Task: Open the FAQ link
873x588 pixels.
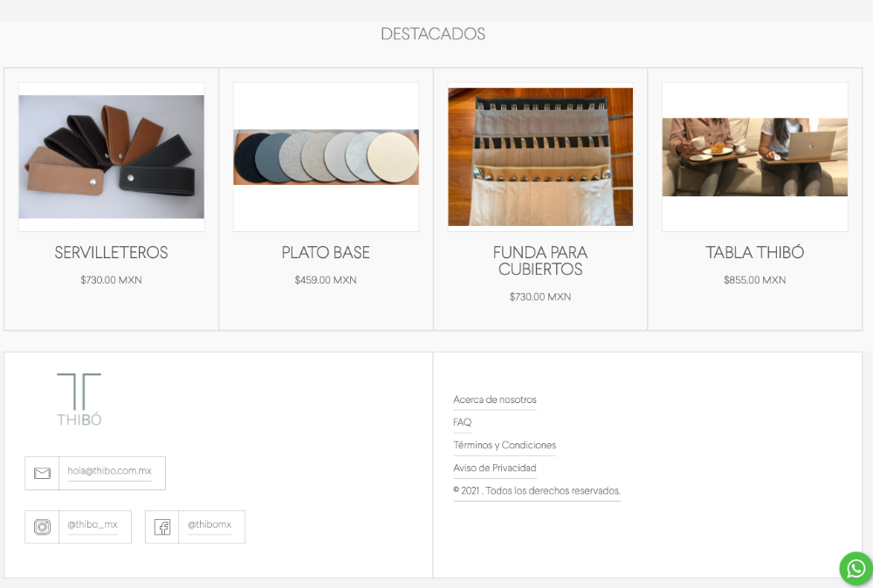Action: [462, 422]
